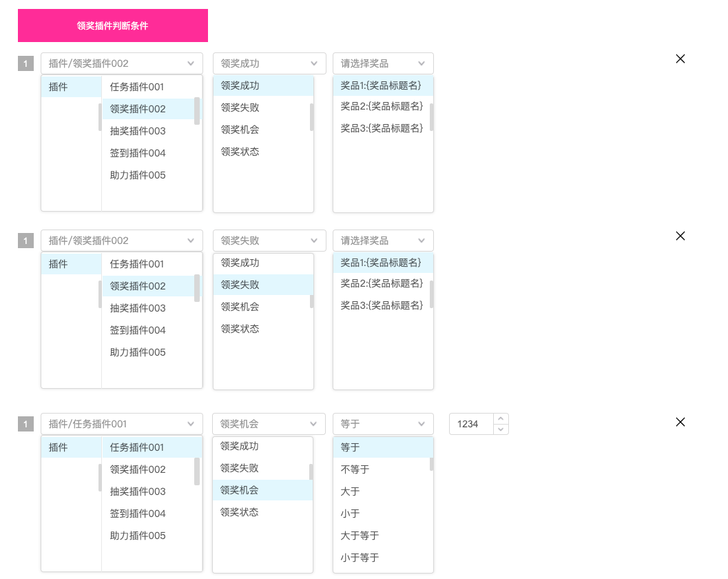This screenshot has width=728, height=579.
Task: Remove the condition row set to 领奖成功
Action: tap(680, 59)
